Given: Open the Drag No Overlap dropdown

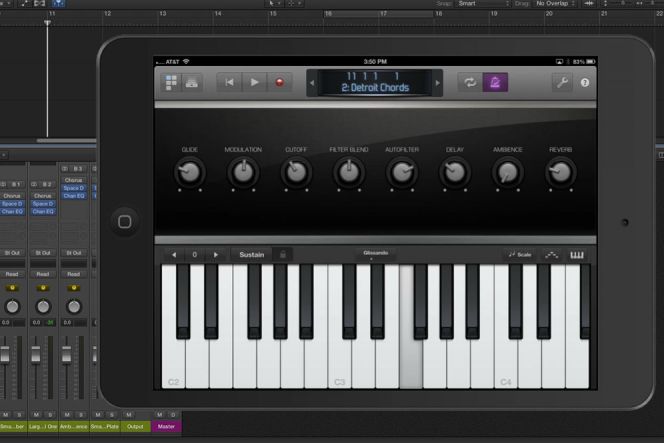Looking at the screenshot, I should (556, 3).
